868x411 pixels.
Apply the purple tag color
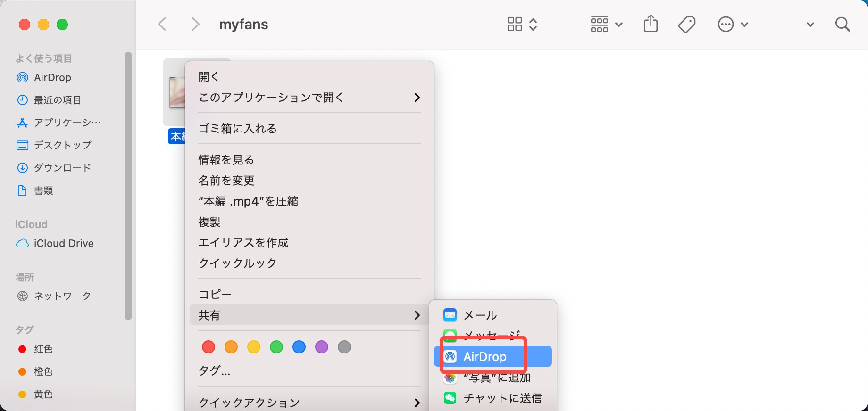pyautogui.click(x=322, y=347)
